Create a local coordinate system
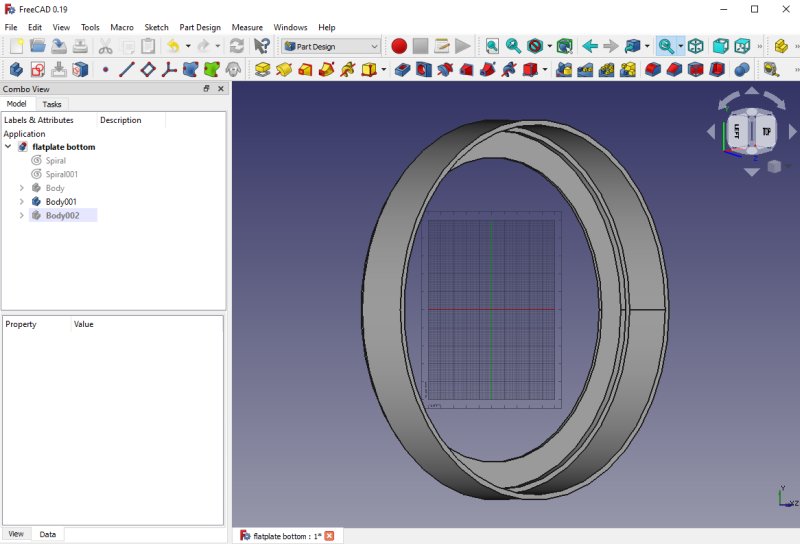Screen dimensions: 800x544 pos(169,69)
